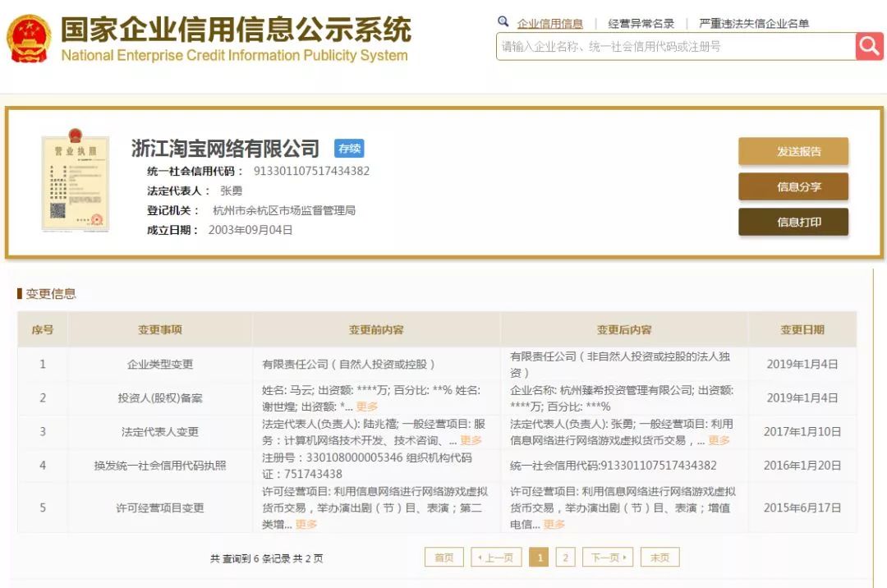
Task: Go to page 2 of records
Action: coord(566,558)
